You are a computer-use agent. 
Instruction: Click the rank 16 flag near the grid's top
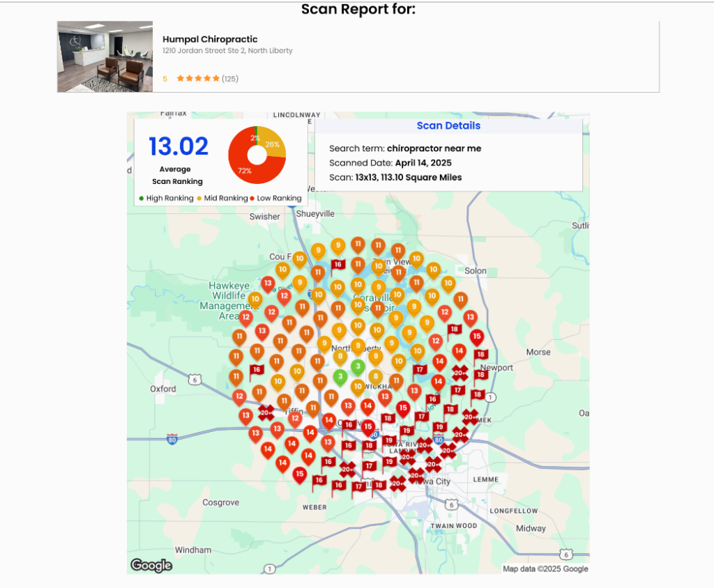click(x=337, y=265)
